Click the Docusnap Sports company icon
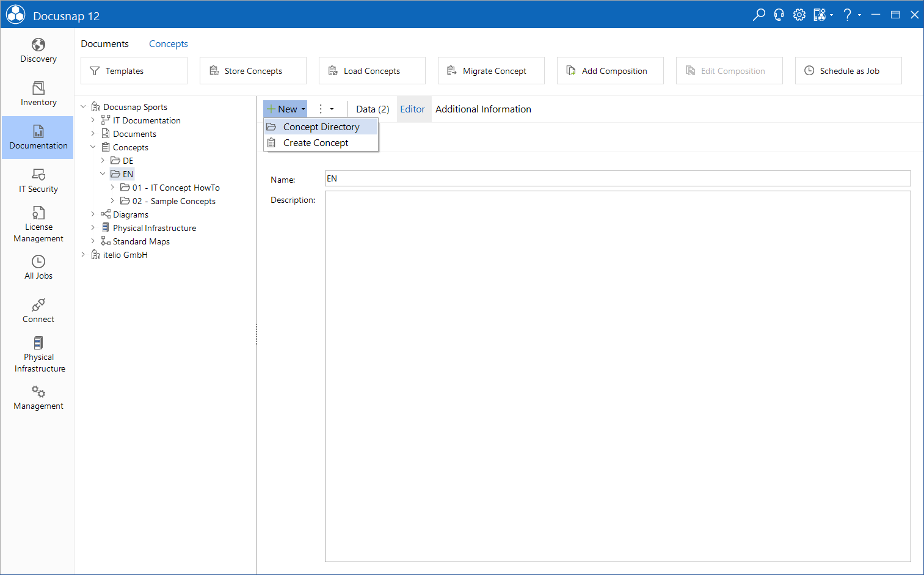 [x=96, y=107]
